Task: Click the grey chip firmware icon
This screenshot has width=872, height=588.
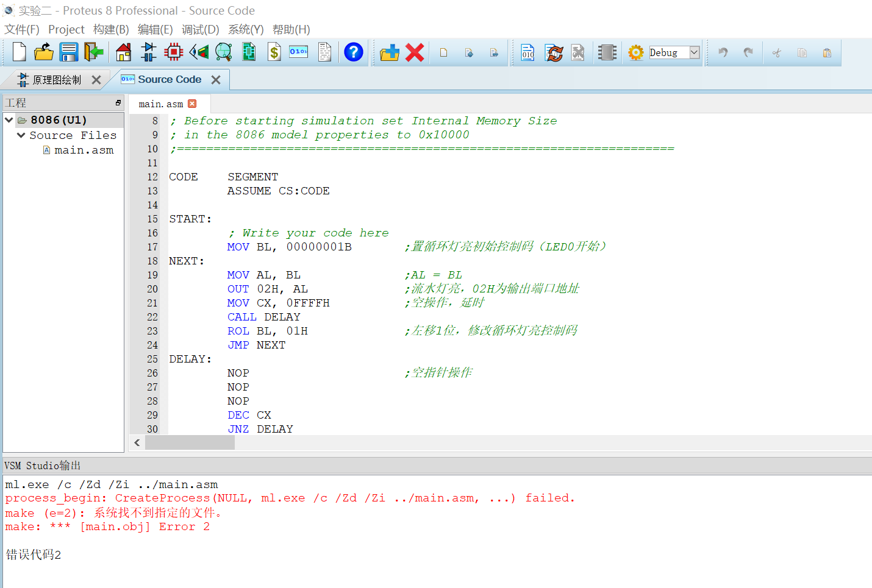Action: click(x=607, y=52)
